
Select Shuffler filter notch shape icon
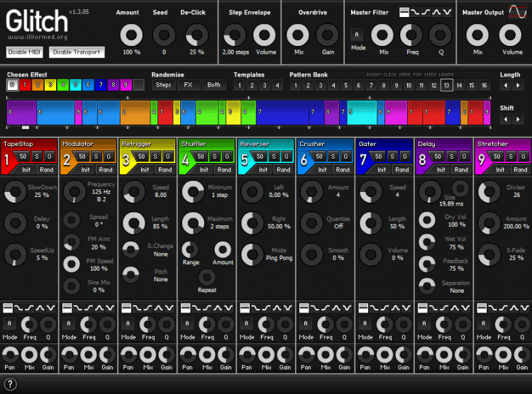228,308
